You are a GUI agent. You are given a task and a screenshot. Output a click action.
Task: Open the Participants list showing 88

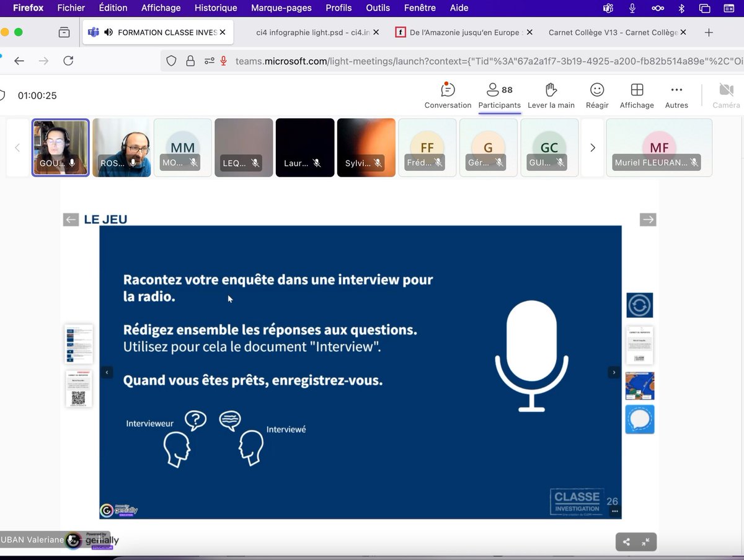coord(500,93)
